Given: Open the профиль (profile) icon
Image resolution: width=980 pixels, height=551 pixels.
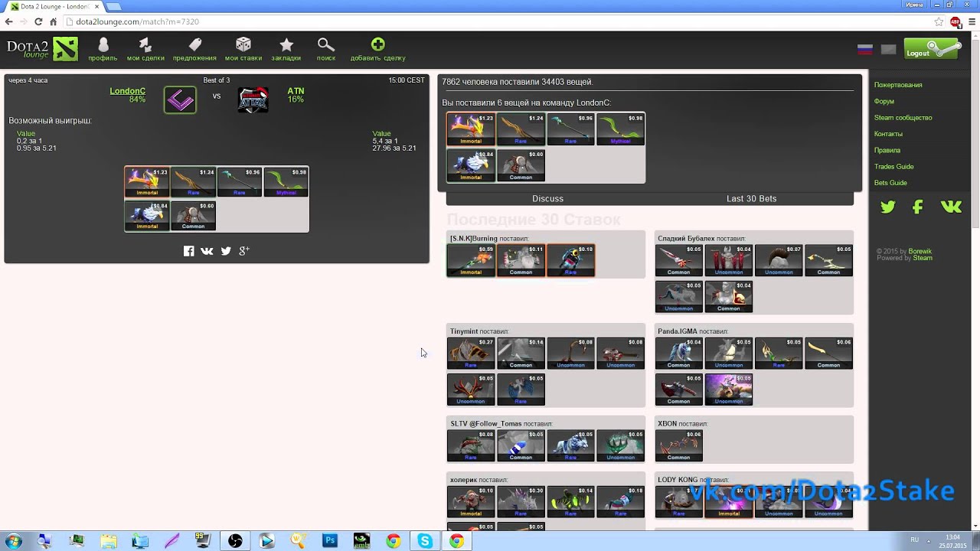Looking at the screenshot, I should point(103,49).
